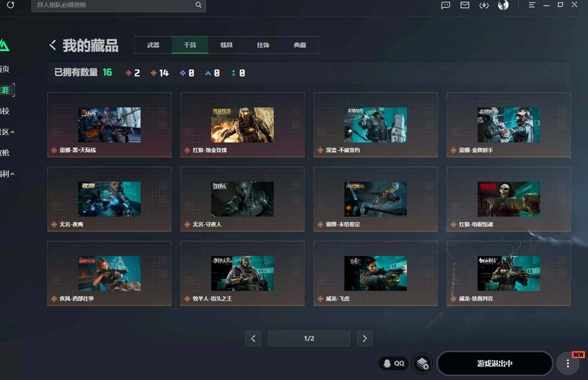The height and width of the screenshot is (380, 588).
Task: Click the purple rarity icon in count bar
Action: click(183, 73)
